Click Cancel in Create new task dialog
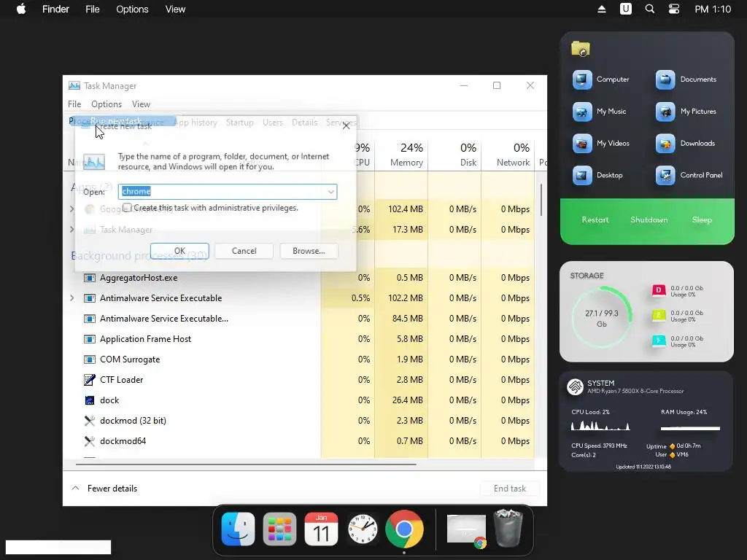 pyautogui.click(x=244, y=251)
